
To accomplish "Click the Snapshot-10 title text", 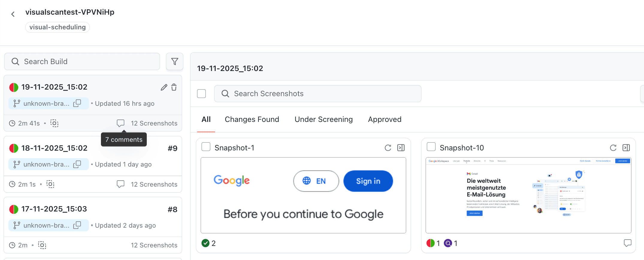I will click(x=462, y=148).
